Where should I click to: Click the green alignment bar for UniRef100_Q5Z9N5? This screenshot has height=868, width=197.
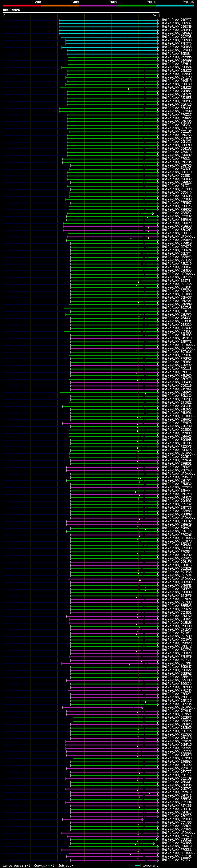[x=113, y=57]
